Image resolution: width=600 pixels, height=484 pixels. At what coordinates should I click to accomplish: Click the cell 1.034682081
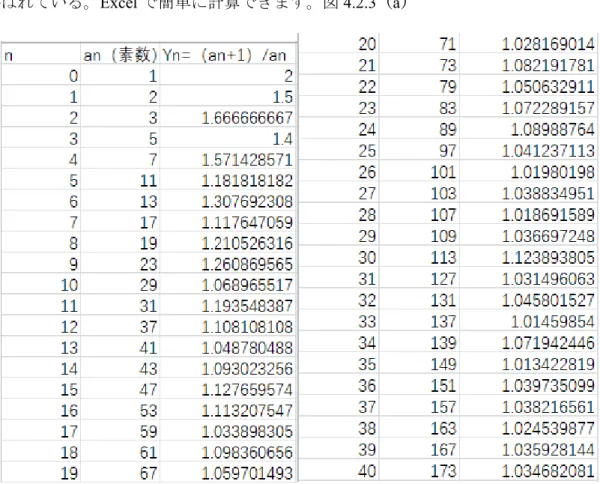(528, 471)
